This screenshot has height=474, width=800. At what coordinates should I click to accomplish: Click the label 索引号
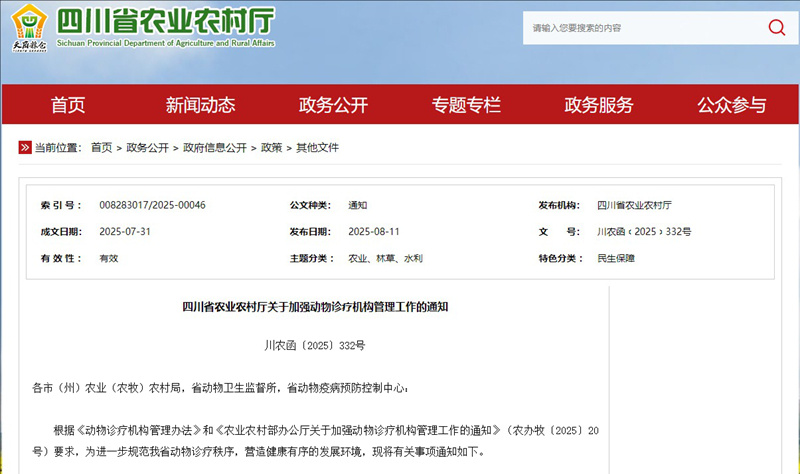pos(61,205)
